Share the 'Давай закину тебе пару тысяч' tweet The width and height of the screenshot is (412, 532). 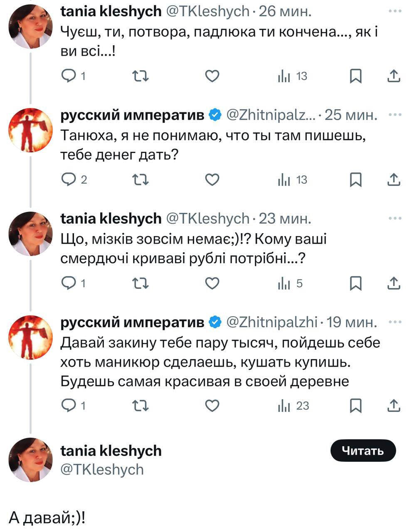(393, 406)
